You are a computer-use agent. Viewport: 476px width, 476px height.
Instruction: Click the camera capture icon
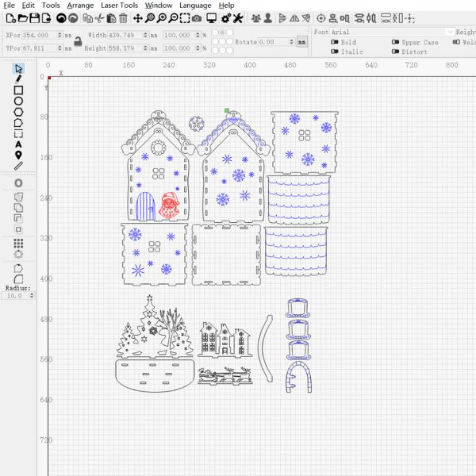196,18
